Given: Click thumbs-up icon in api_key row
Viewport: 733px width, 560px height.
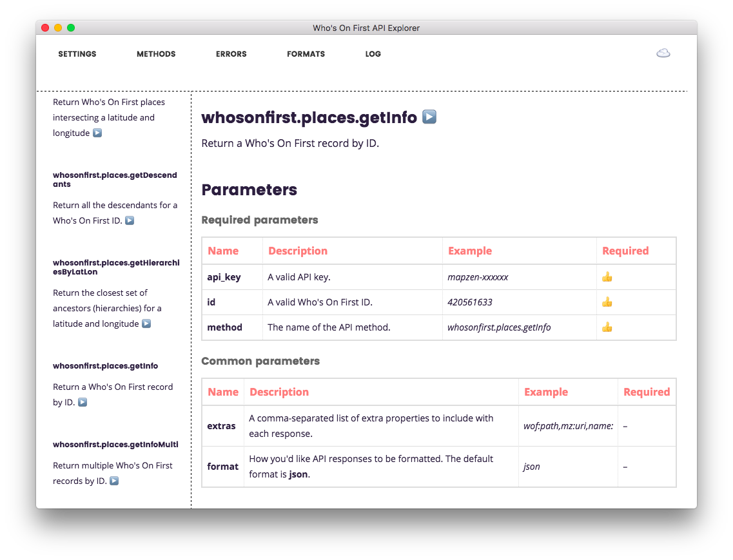Looking at the screenshot, I should (607, 276).
